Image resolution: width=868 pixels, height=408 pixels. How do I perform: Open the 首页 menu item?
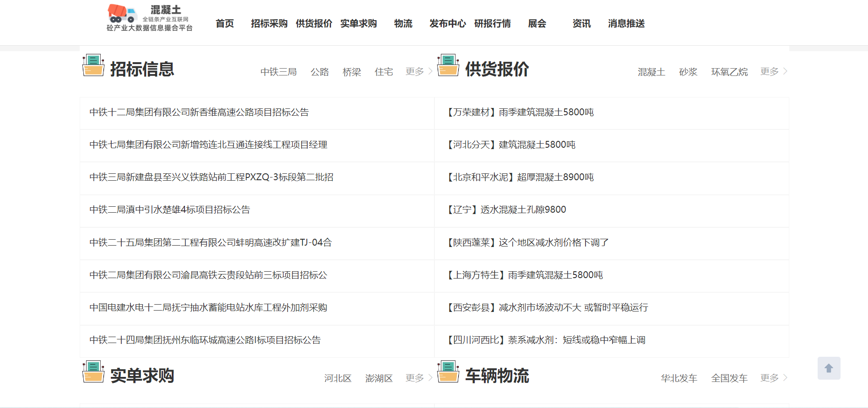click(225, 23)
